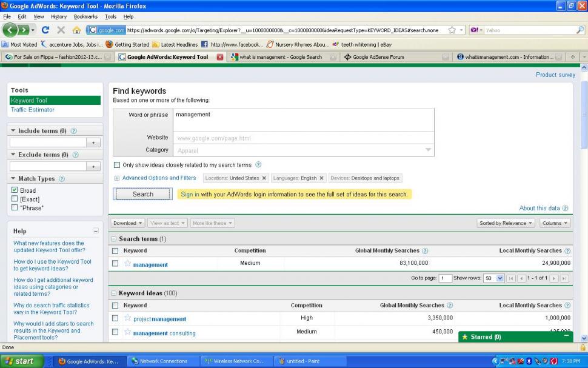The height and width of the screenshot is (368, 588).
Task: Go forward with the Firefox forward arrow
Action: point(24,30)
